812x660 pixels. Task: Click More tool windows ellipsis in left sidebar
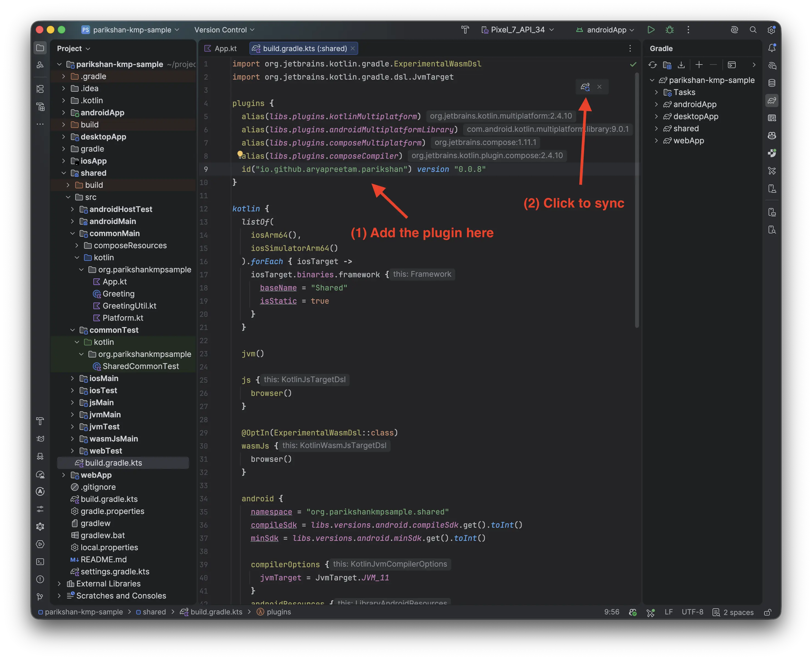[40, 124]
